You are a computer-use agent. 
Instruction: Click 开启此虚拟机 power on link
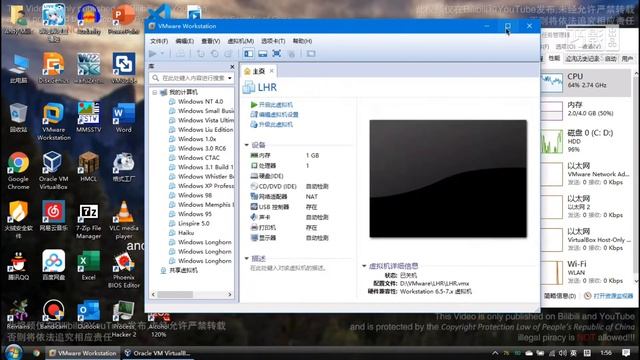click(x=271, y=105)
